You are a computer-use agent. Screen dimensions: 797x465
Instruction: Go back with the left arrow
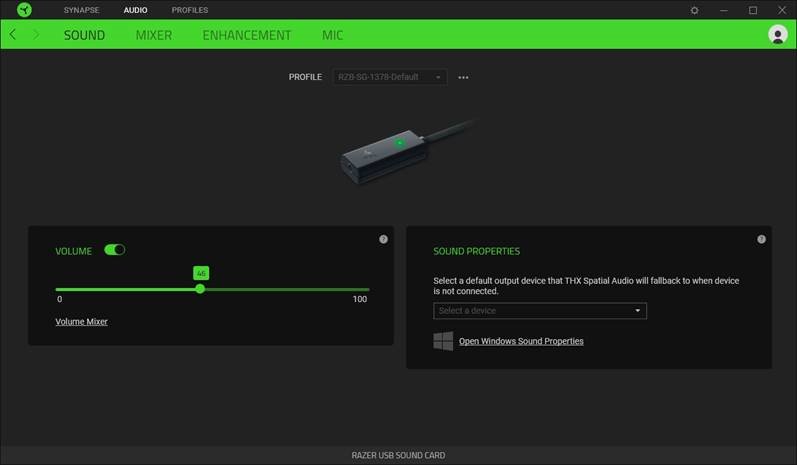pyautogui.click(x=13, y=35)
